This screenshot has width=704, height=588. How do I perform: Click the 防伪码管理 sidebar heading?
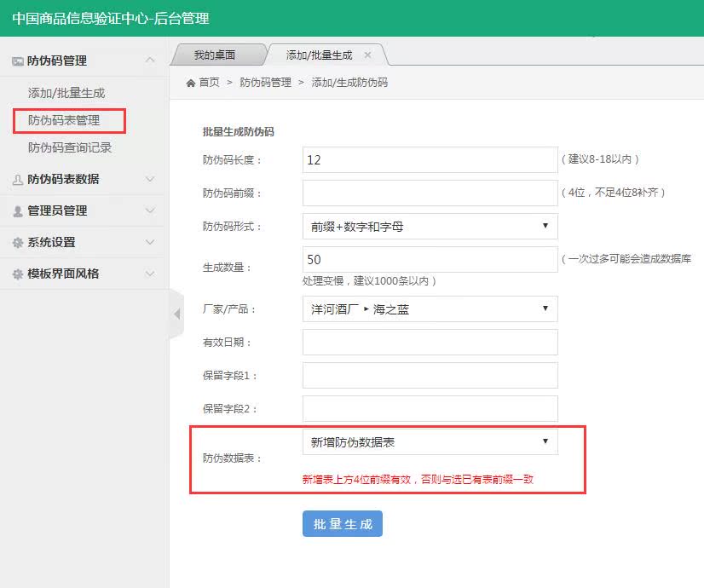[x=57, y=61]
